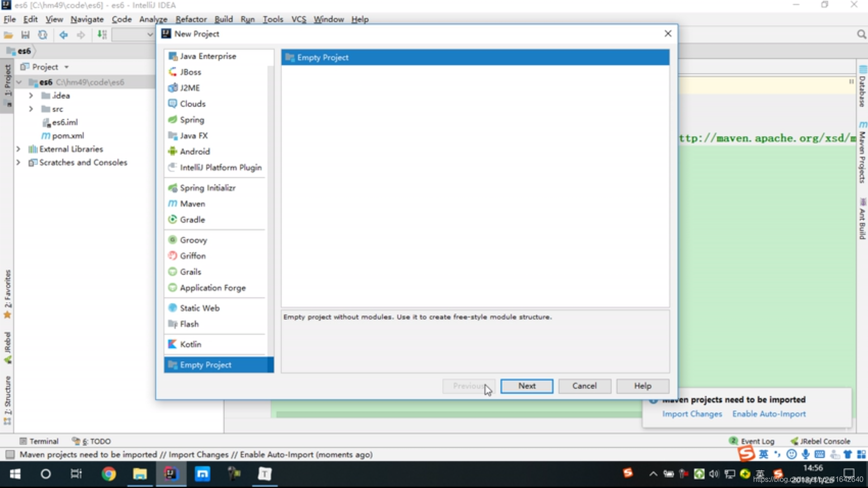The width and height of the screenshot is (868, 488).
Task: Open Chrome from the taskbar
Action: 108,474
